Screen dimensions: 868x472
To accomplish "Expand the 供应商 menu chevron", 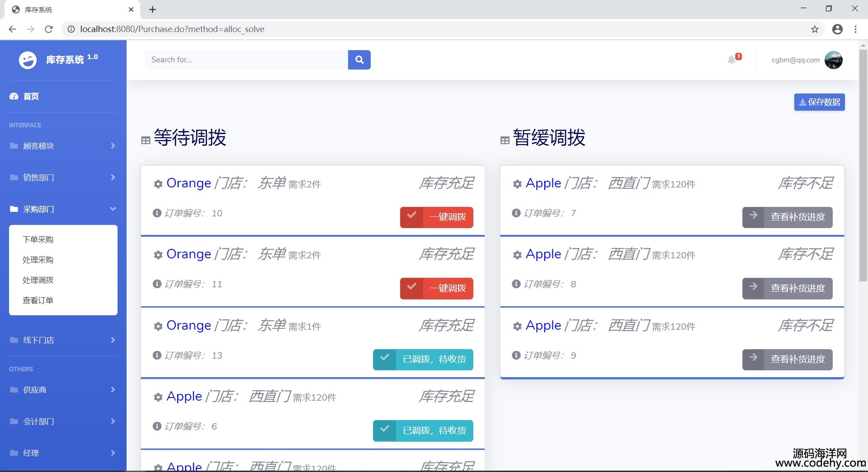I will coord(113,390).
